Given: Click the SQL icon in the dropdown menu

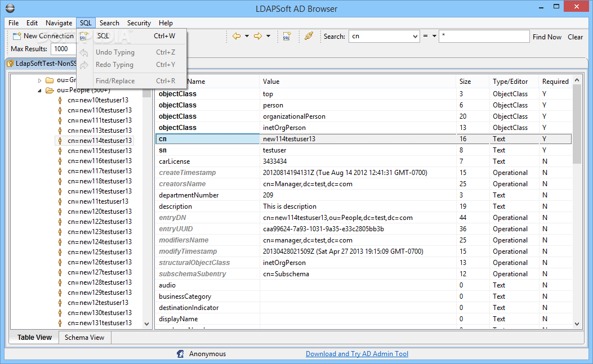Looking at the screenshot, I should pyautogui.click(x=83, y=36).
